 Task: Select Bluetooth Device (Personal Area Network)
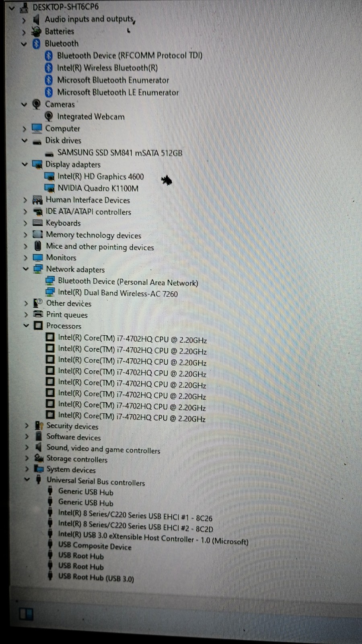point(128,282)
